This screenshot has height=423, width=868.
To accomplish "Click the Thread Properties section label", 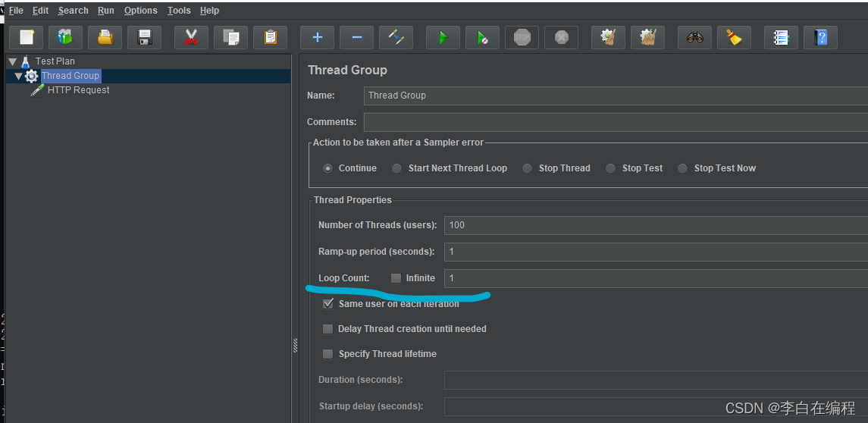I will pos(353,200).
